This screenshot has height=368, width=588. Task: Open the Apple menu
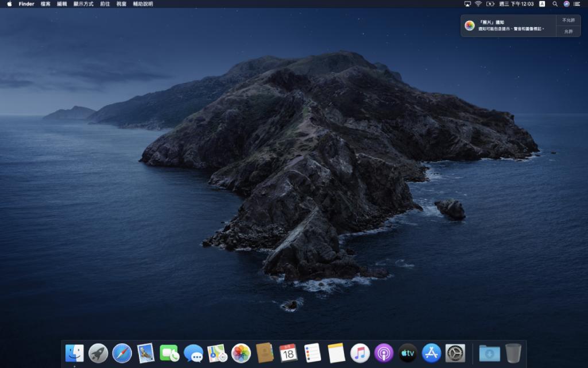click(9, 4)
